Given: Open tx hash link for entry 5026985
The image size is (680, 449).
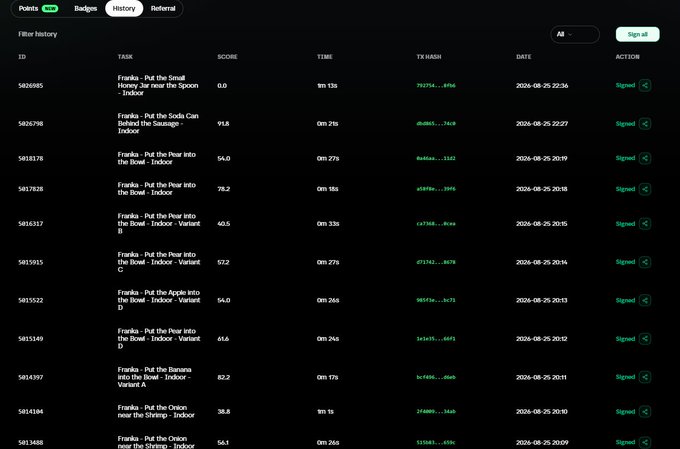Looking at the screenshot, I should 436,85.
